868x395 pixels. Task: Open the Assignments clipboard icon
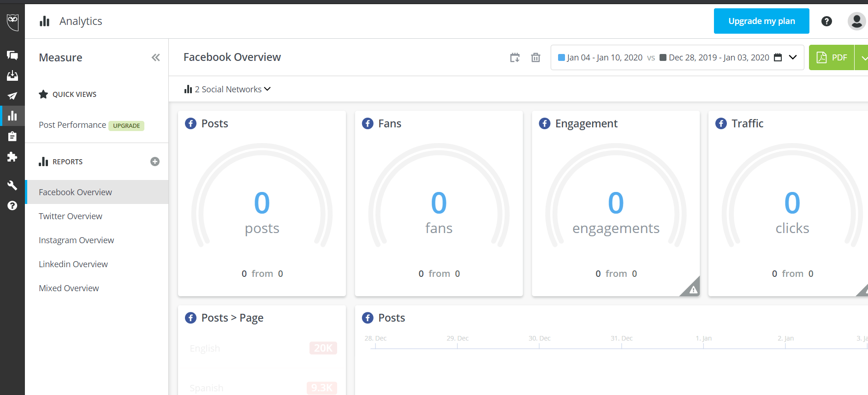tap(12, 136)
